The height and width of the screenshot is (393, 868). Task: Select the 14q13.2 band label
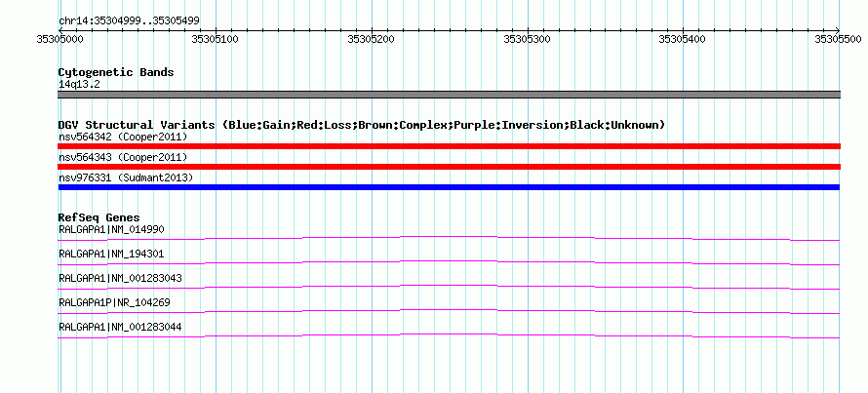click(x=79, y=85)
